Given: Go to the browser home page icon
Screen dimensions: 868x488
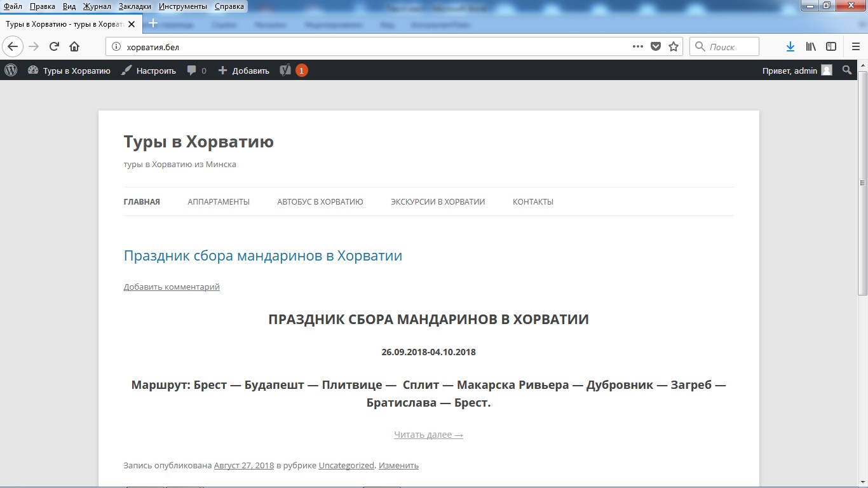Looking at the screenshot, I should coord(74,46).
